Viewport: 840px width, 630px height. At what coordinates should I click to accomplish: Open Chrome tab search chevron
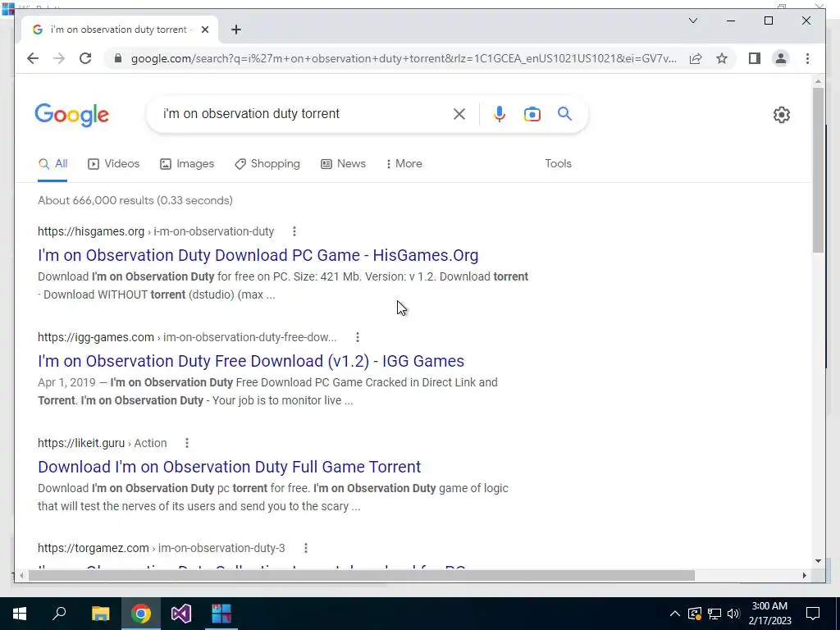pos(692,21)
